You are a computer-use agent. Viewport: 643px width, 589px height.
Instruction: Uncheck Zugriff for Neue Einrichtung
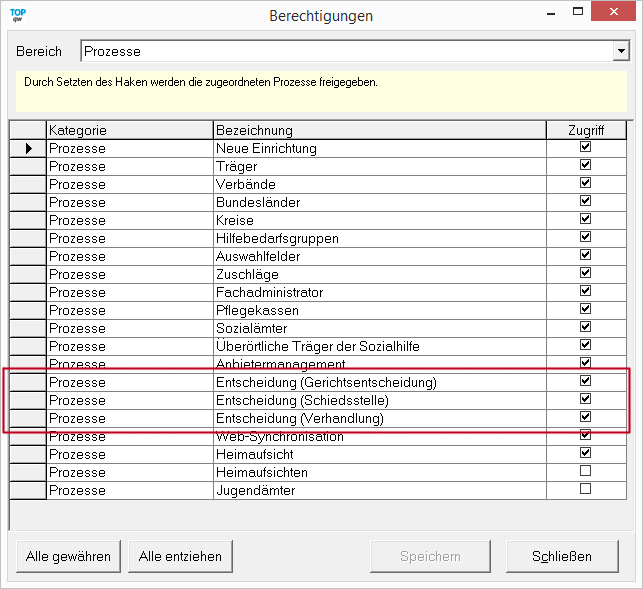[x=585, y=147]
